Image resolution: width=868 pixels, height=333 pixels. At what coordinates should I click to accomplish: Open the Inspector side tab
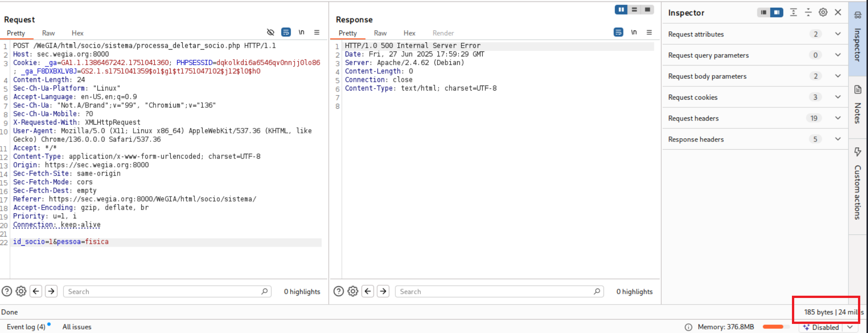point(858,38)
